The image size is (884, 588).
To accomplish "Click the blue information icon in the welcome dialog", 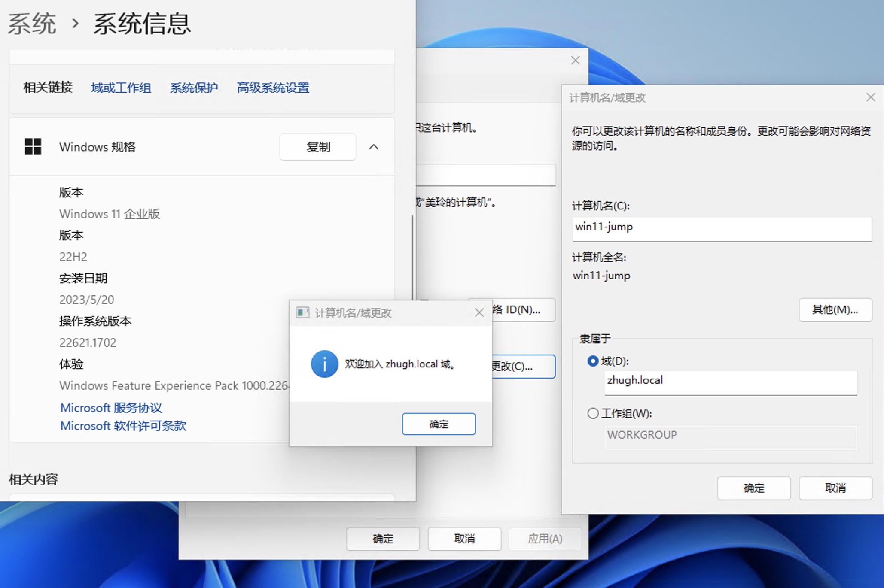I will 324,364.
